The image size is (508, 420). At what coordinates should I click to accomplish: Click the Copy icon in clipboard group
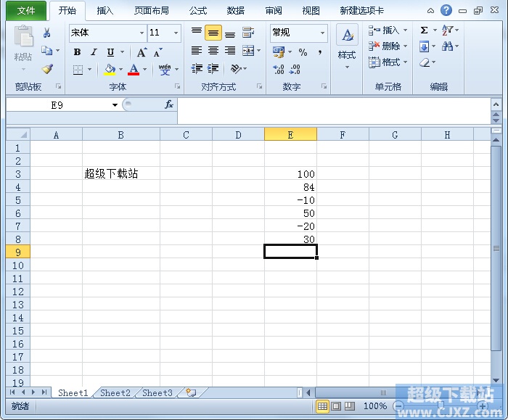pyautogui.click(x=46, y=51)
